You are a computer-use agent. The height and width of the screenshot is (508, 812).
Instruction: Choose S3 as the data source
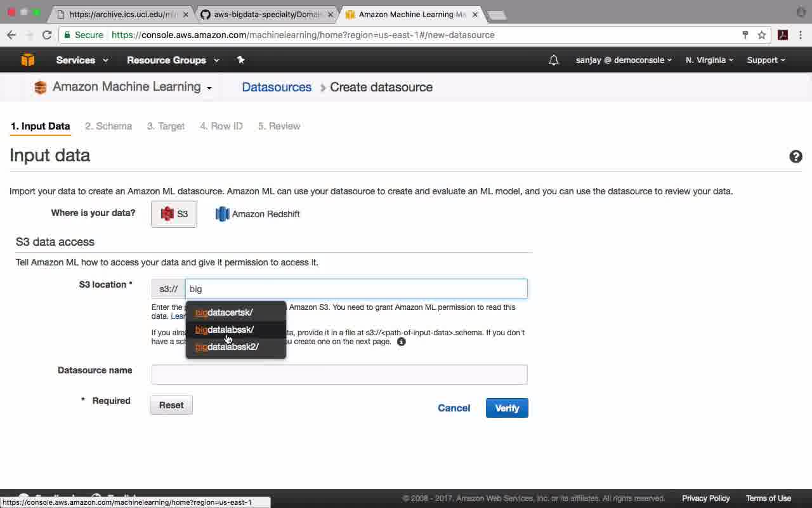tap(174, 214)
